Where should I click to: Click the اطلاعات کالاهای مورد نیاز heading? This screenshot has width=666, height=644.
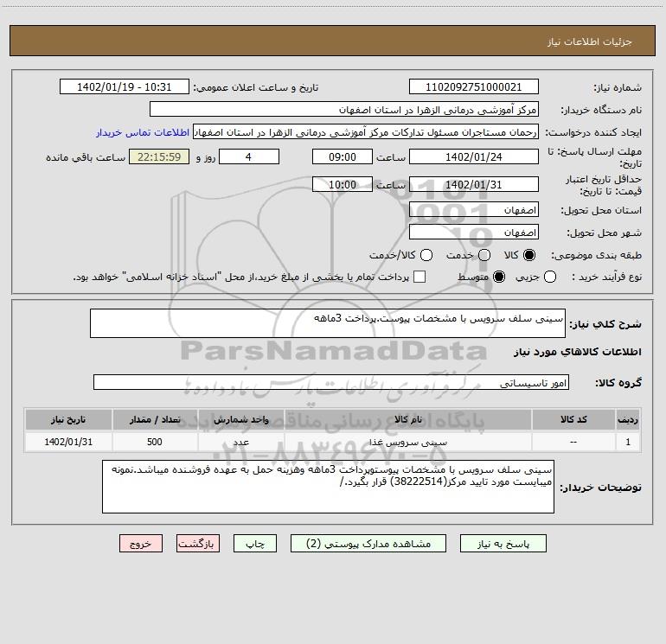pyautogui.click(x=577, y=352)
